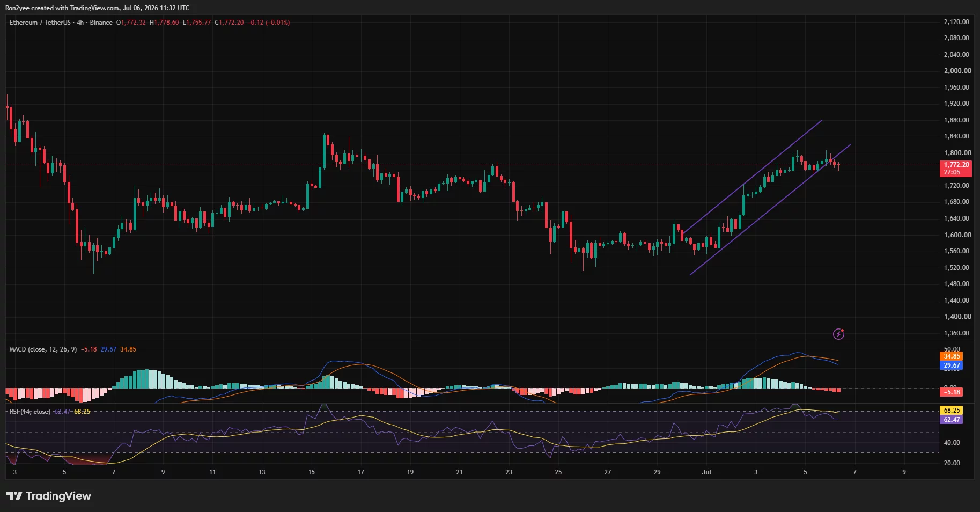Viewport: 980px width, 512px height.
Task: Click the 1,520.00 price axis label
Action: click(956, 268)
